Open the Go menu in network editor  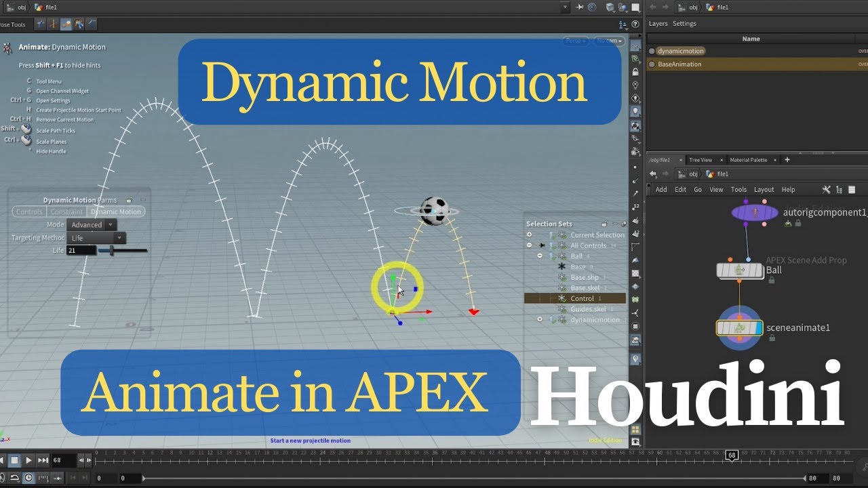[698, 190]
